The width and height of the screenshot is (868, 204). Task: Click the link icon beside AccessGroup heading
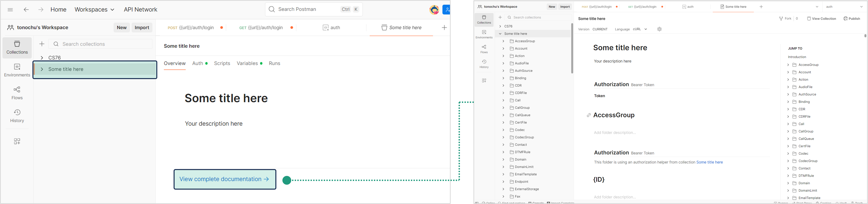click(x=589, y=116)
